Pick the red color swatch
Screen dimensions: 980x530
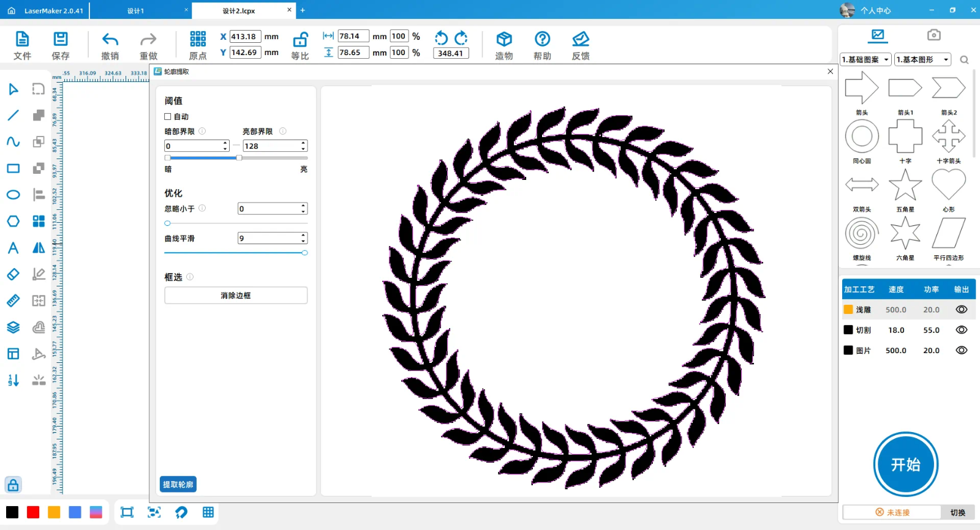click(x=33, y=512)
